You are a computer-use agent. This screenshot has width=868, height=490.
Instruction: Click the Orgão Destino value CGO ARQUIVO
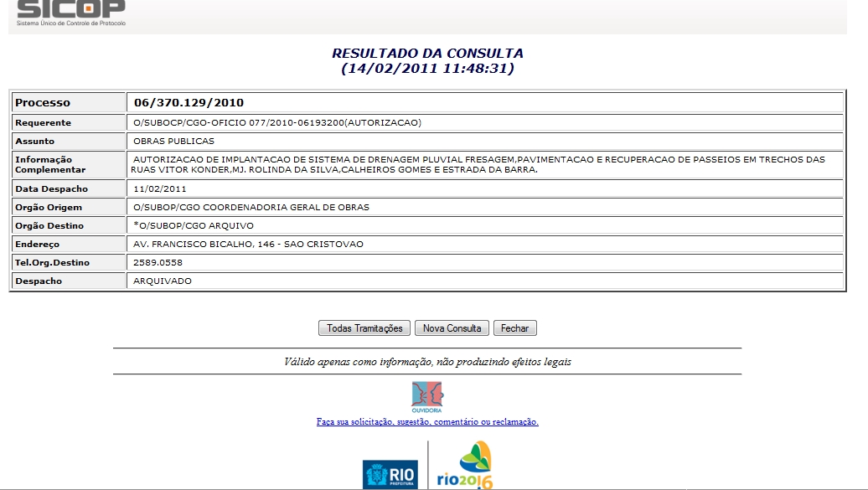[x=193, y=226]
